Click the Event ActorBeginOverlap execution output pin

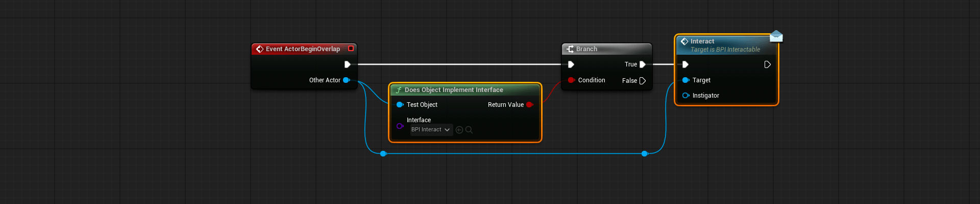(347, 64)
